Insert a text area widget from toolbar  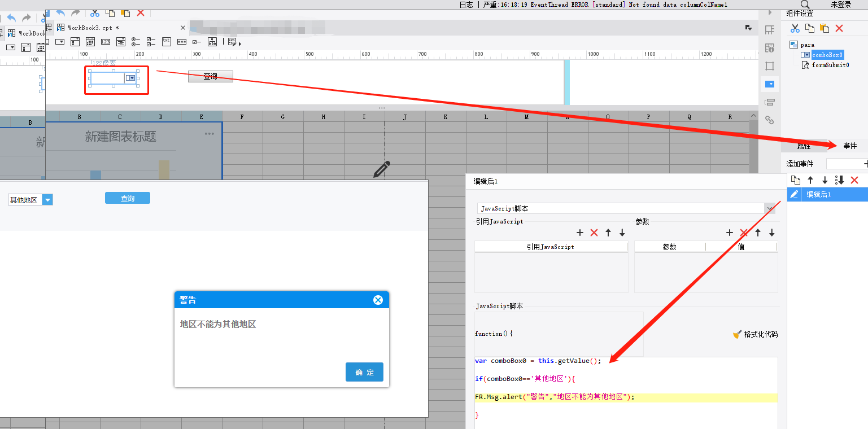pos(121,42)
